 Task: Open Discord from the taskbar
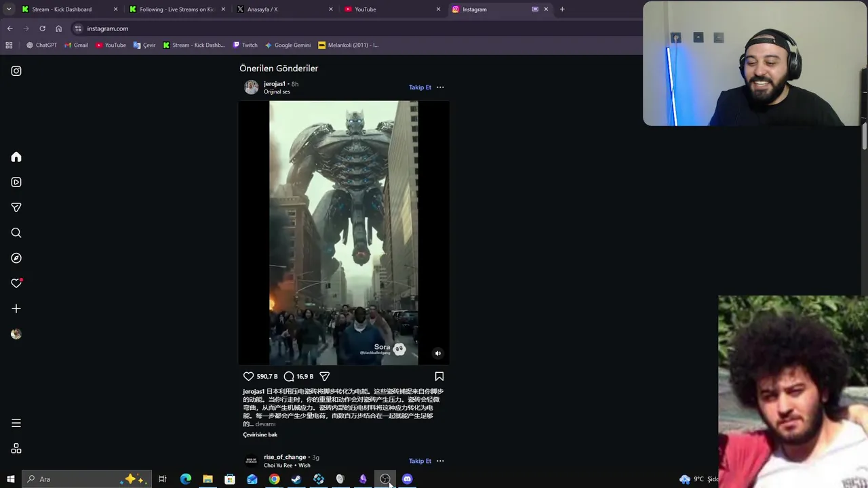click(x=407, y=479)
